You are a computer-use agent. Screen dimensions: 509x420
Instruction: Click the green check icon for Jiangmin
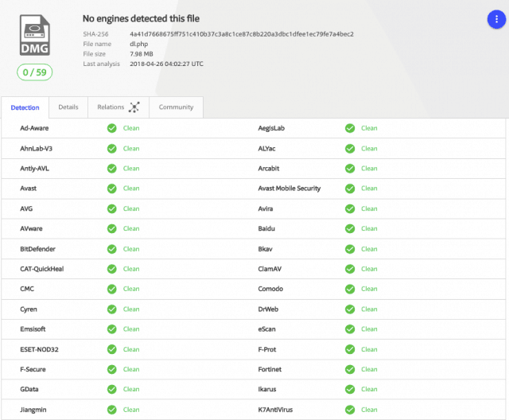coord(111,410)
